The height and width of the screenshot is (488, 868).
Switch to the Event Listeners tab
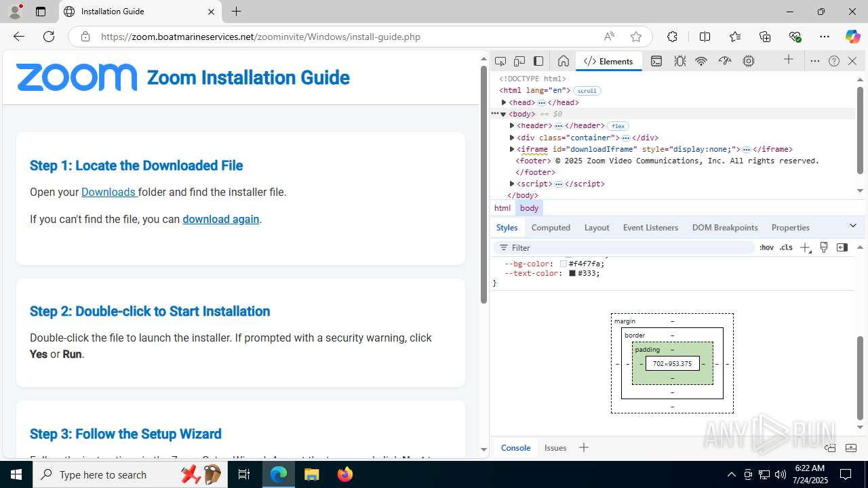click(650, 228)
